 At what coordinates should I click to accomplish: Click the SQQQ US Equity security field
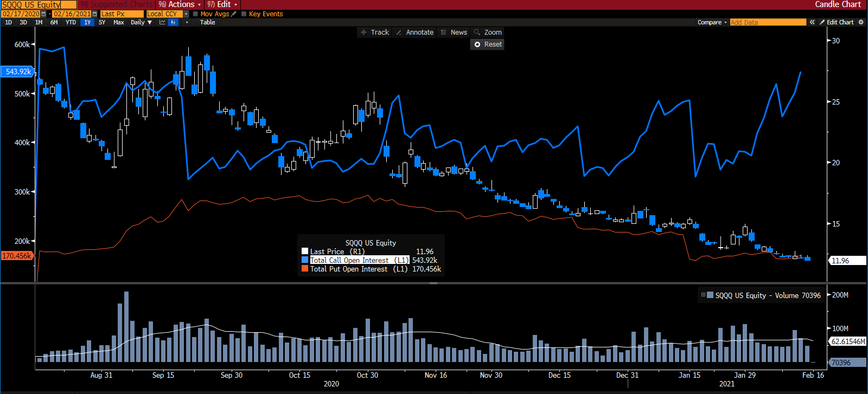tap(39, 4)
